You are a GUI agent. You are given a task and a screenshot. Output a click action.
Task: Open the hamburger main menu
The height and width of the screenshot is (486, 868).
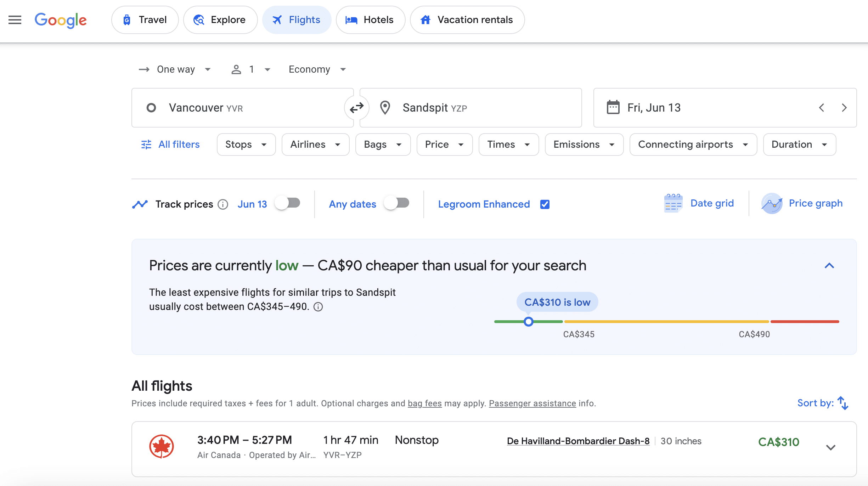15,20
